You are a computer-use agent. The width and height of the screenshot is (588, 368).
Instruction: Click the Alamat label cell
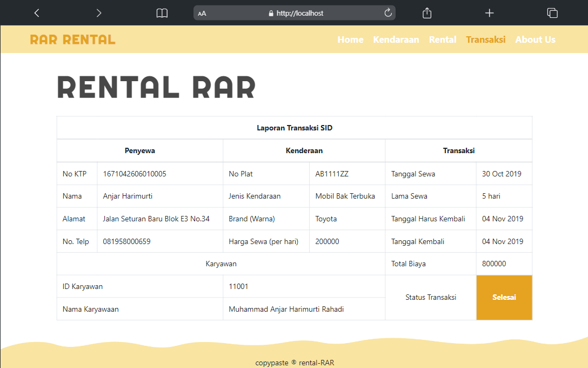click(77, 219)
